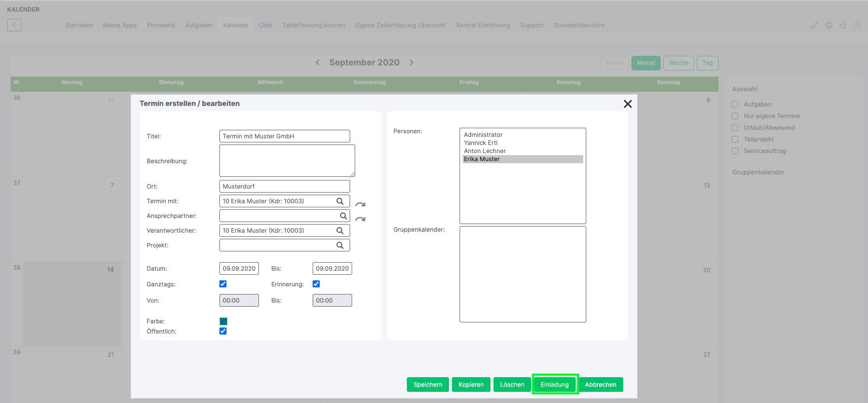
Task: Click the arrow icon next to Termin mit
Action: click(x=360, y=205)
